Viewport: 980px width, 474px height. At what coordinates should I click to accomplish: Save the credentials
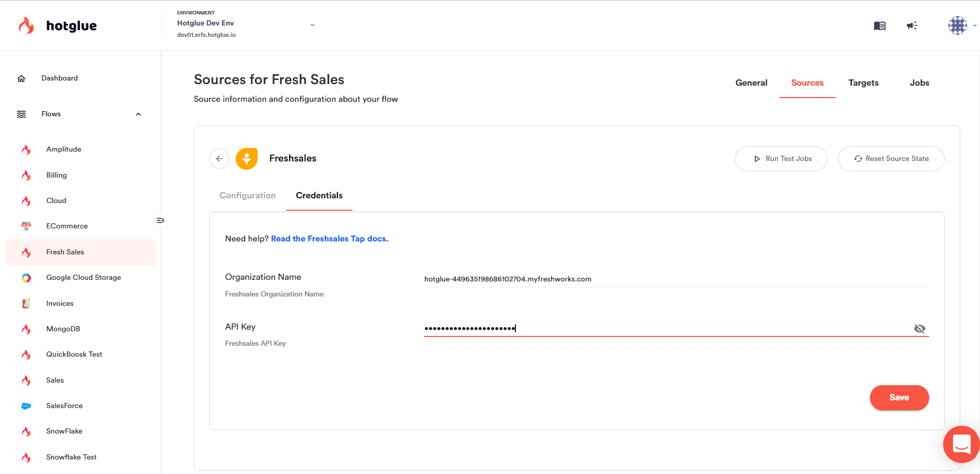point(899,398)
